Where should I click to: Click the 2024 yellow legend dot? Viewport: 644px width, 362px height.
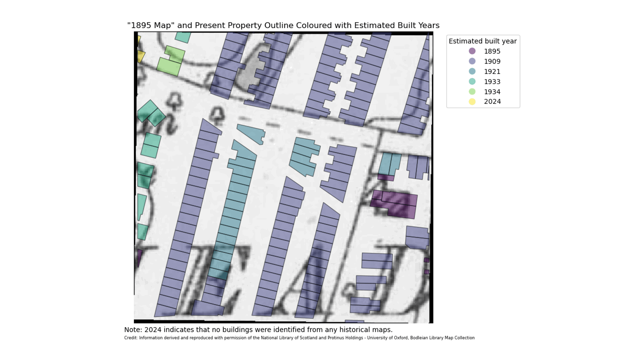(x=472, y=101)
